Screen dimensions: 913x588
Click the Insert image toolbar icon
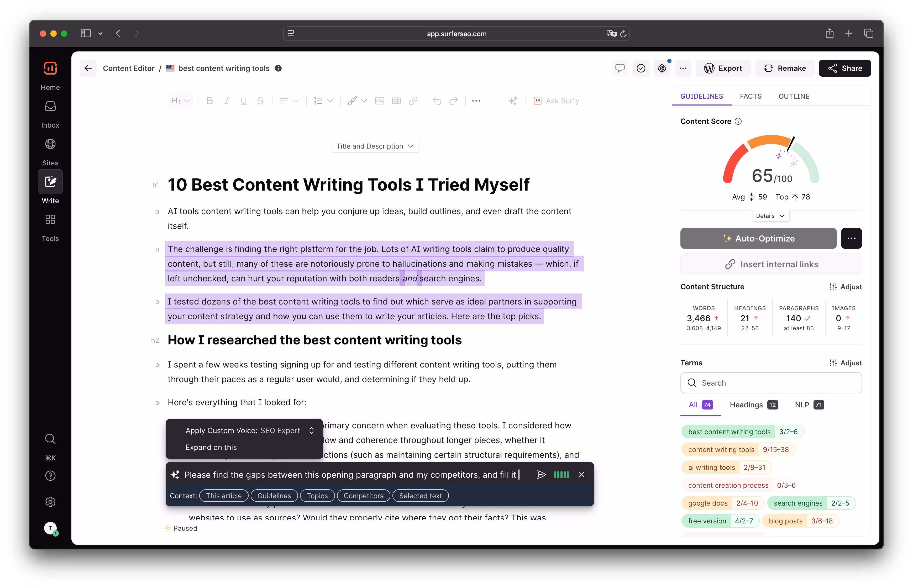[x=379, y=101]
